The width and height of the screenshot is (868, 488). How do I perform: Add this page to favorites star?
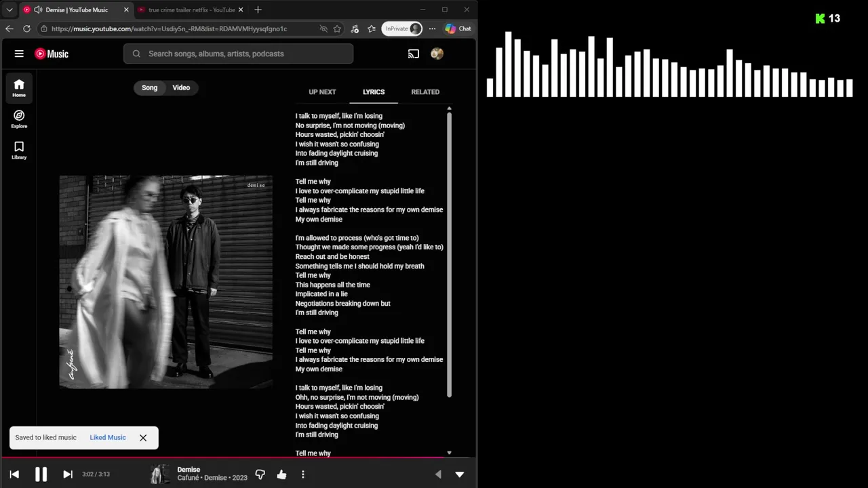click(337, 28)
